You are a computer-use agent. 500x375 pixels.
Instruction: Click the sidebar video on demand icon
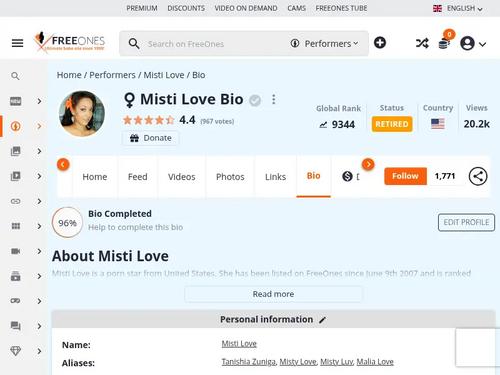pyautogui.click(x=16, y=276)
